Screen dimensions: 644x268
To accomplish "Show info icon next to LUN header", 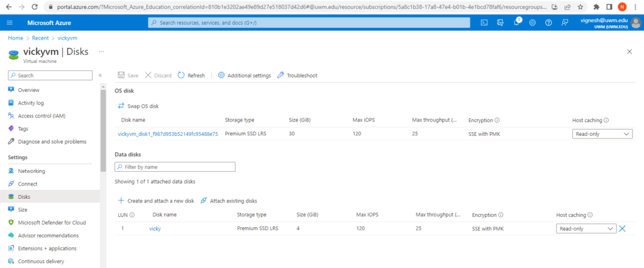I will (x=133, y=215).
